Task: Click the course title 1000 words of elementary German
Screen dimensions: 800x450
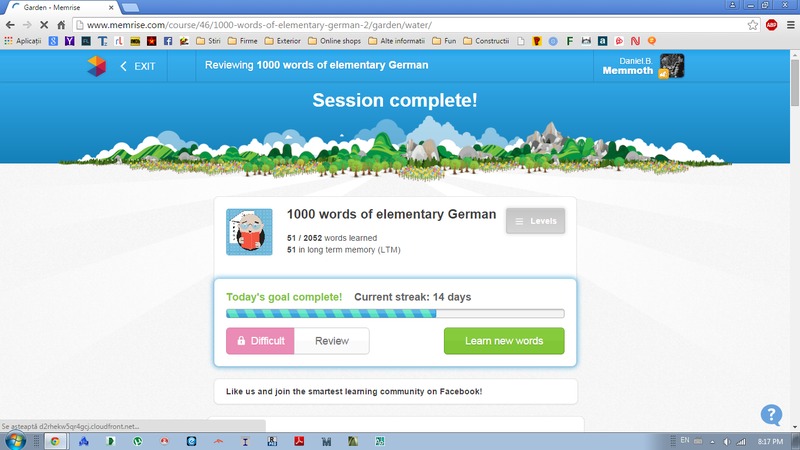Action: (391, 214)
